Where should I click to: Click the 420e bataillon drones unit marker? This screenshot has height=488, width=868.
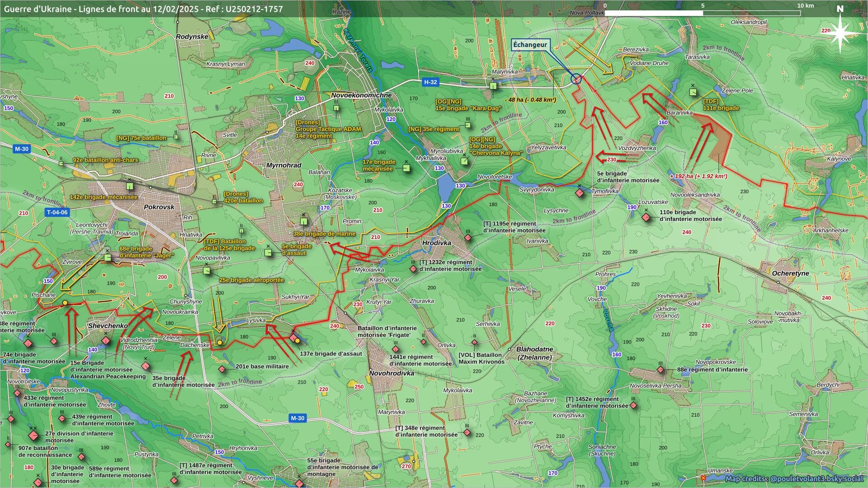click(x=214, y=201)
